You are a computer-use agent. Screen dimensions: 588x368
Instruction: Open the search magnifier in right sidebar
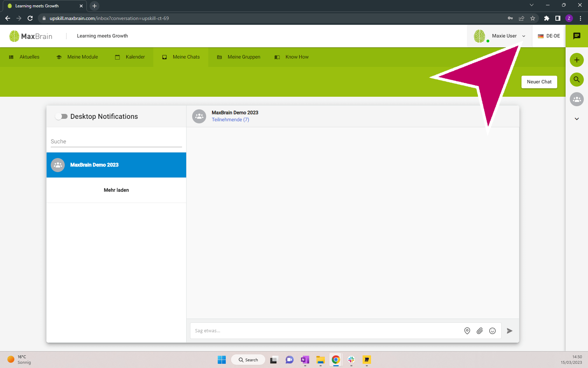coord(577,80)
